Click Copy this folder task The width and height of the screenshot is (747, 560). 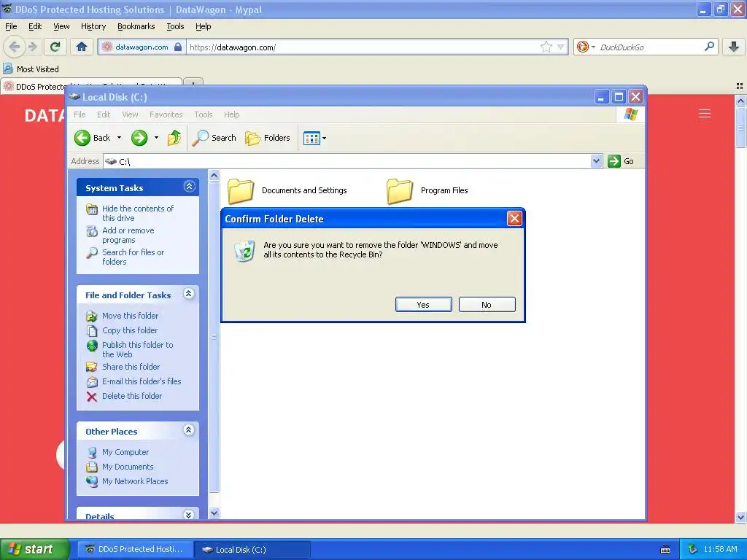pos(130,330)
